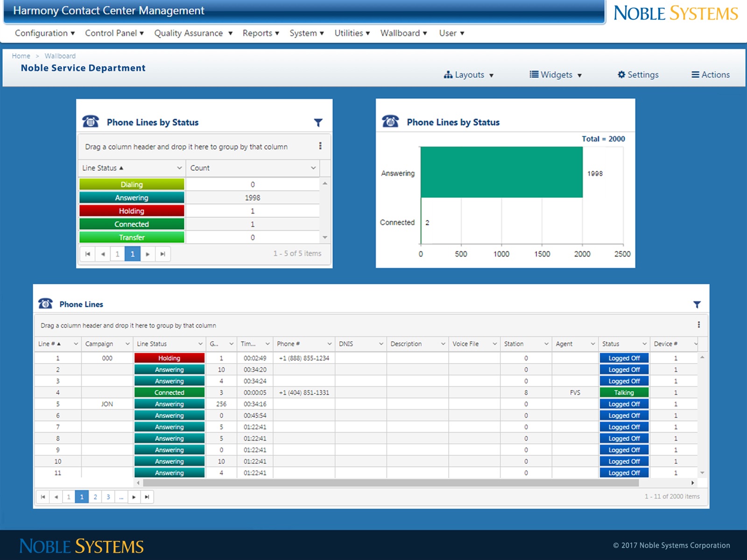The height and width of the screenshot is (560, 747).
Task: Sort by Tim... column header
Action: click(248, 344)
